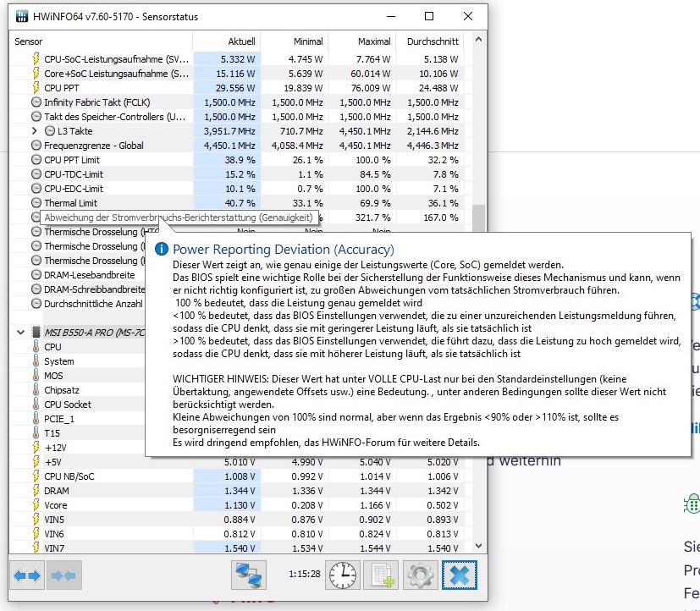
Task: Click the Sensor column header
Action: click(x=28, y=41)
